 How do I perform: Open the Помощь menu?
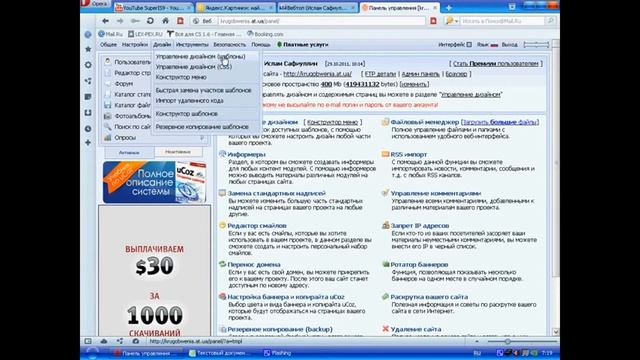coord(260,44)
